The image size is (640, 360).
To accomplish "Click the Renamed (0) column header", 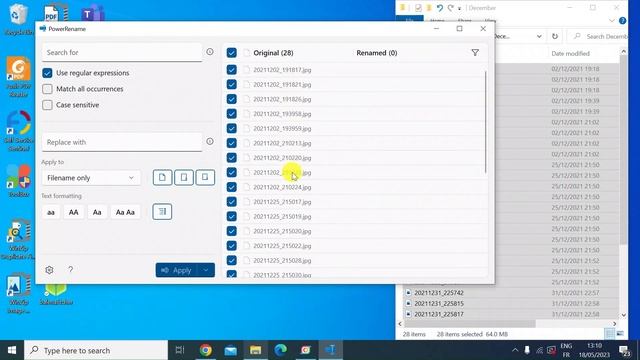I will (376, 53).
